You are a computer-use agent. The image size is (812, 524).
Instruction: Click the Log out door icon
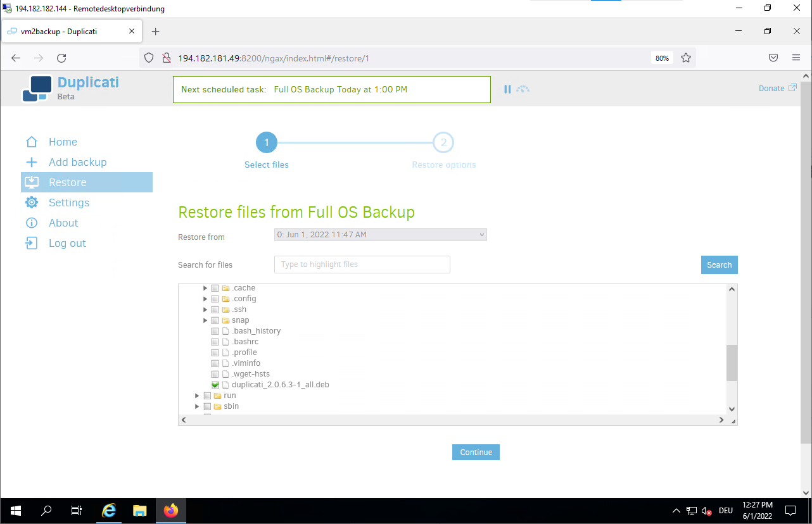coord(31,243)
